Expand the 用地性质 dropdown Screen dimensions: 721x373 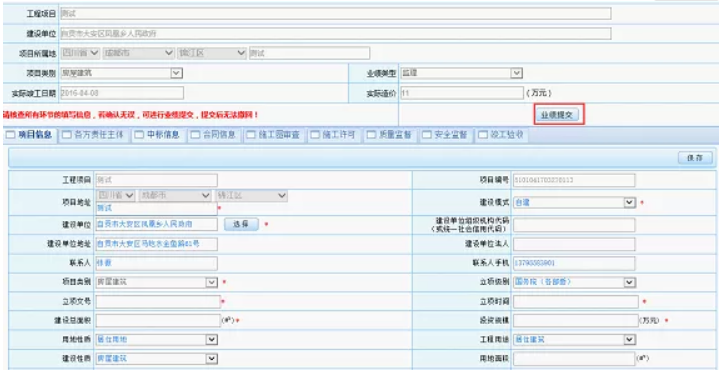[157, 339]
